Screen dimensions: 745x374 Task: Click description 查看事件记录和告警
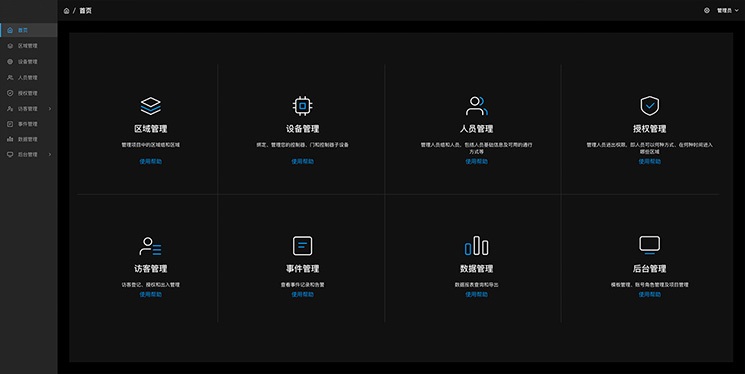303,285
